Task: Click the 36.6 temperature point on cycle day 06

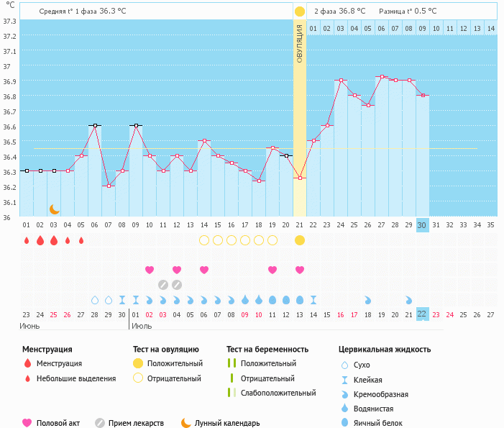Action: [95, 125]
